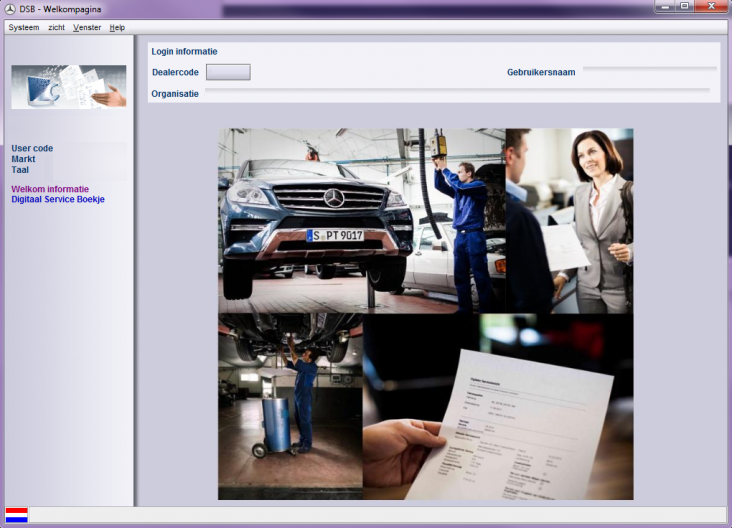Open the Help menu
Viewport: 732px width, 528px height.
tap(117, 27)
